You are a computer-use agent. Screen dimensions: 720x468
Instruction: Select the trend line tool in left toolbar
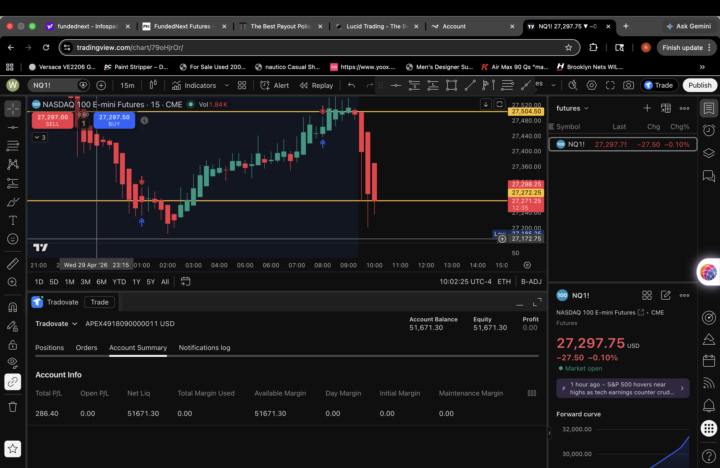pos(12,127)
